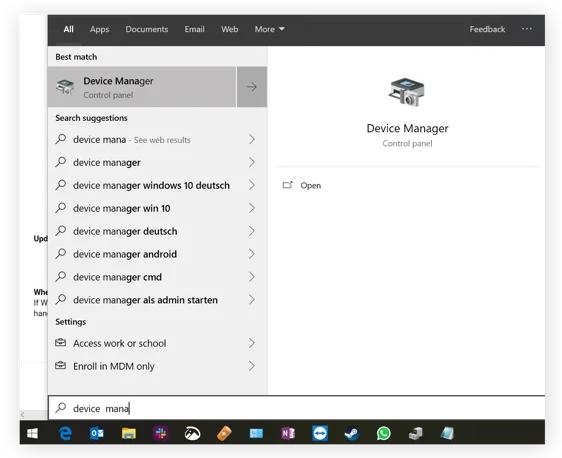
Task: Expand 'device mana' web results chevron
Action: 252,139
